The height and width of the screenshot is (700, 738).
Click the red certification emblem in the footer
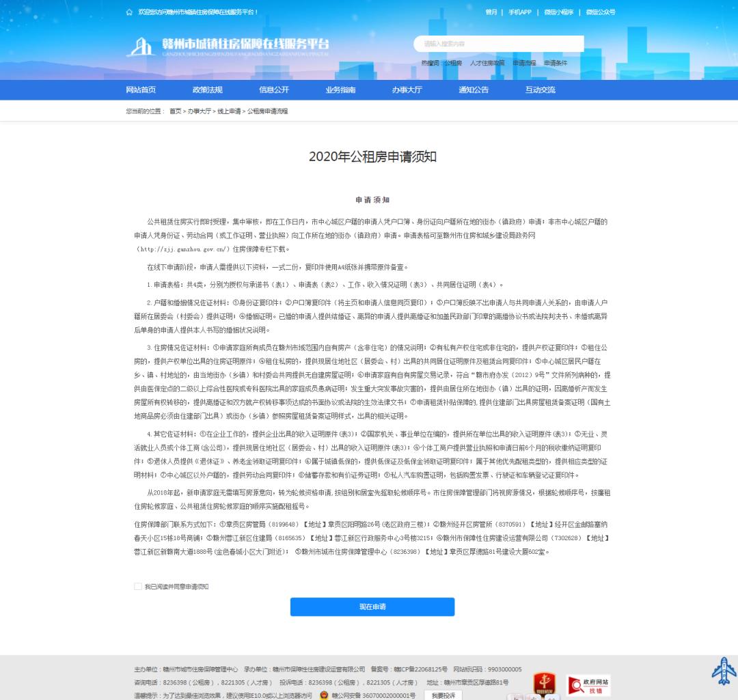pyautogui.click(x=543, y=684)
